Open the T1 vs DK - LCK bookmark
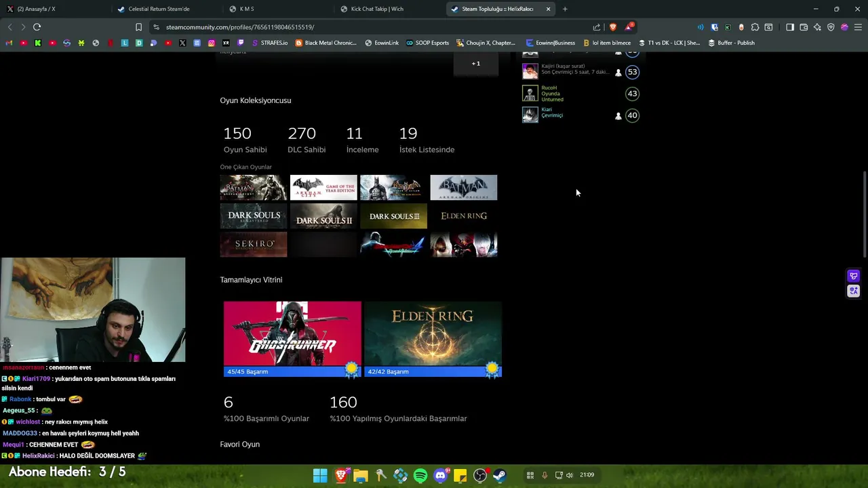 (x=669, y=43)
